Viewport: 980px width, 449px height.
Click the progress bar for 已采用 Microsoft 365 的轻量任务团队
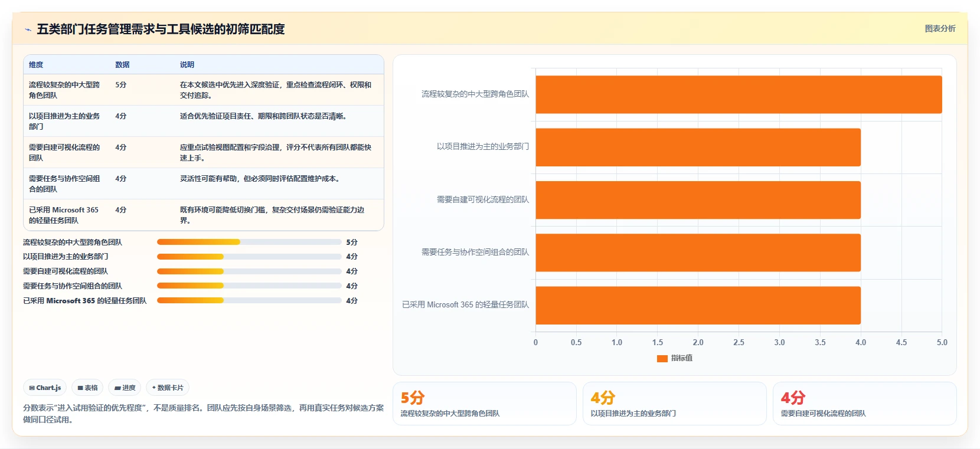[x=249, y=300]
